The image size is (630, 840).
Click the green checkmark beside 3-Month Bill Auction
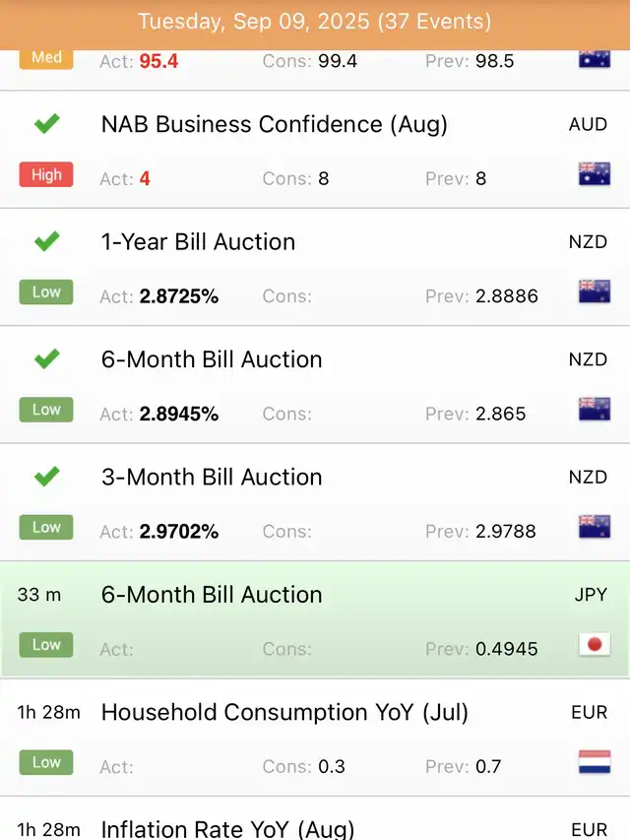click(46, 477)
